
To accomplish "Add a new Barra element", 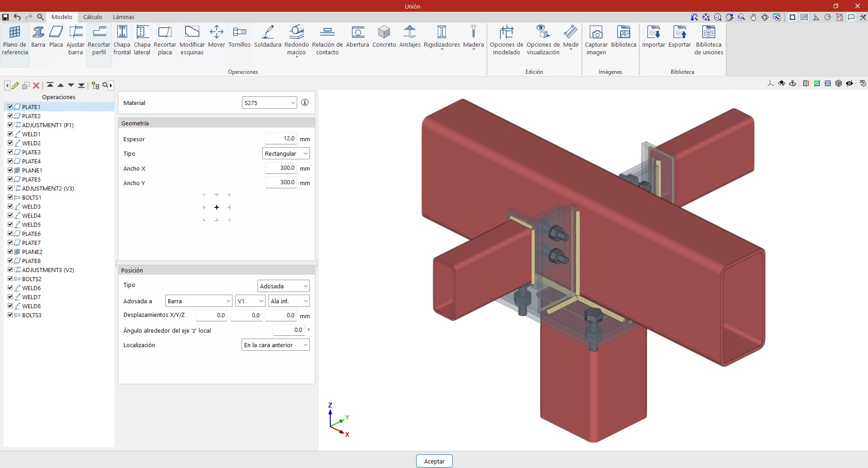I will [x=38, y=37].
